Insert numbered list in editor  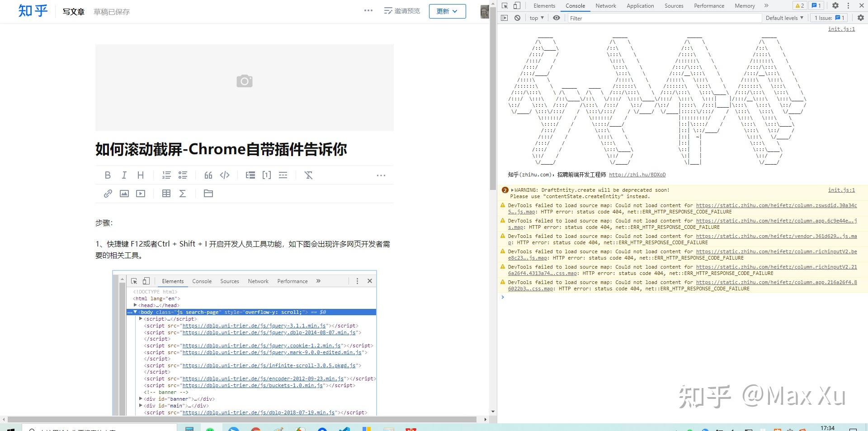[166, 175]
